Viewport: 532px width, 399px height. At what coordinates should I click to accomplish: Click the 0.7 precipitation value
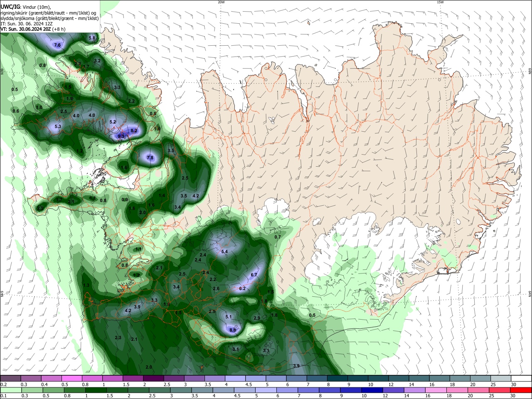[278, 237]
